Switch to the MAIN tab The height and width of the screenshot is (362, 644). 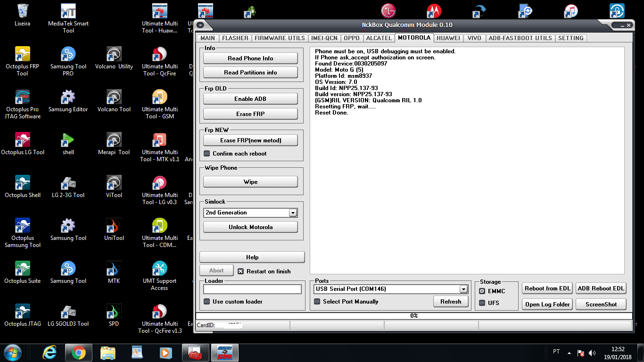pos(207,38)
